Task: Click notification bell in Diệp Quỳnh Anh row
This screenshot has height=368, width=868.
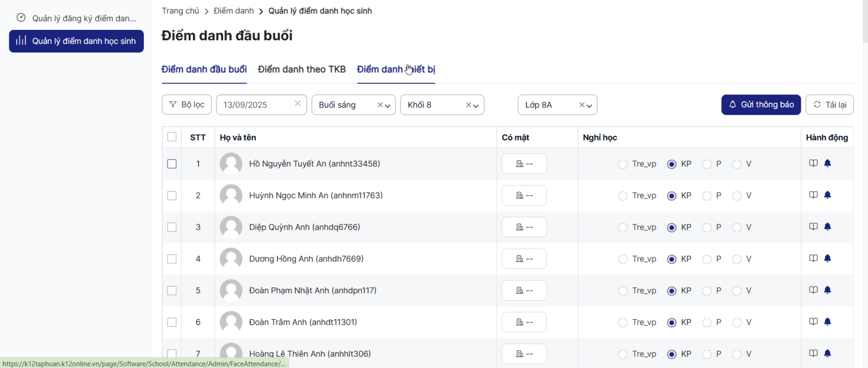Action: [x=827, y=227]
